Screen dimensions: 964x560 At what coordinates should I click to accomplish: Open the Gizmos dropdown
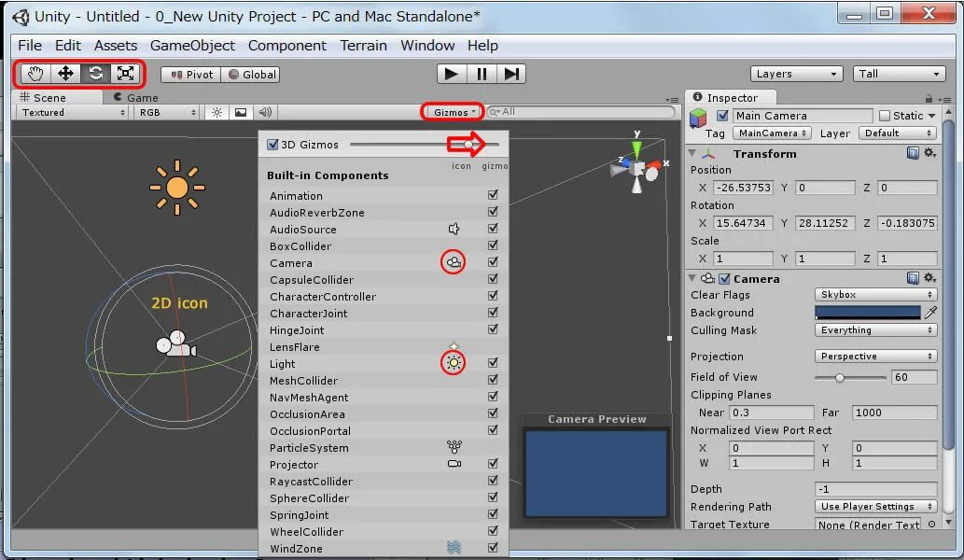tap(454, 112)
